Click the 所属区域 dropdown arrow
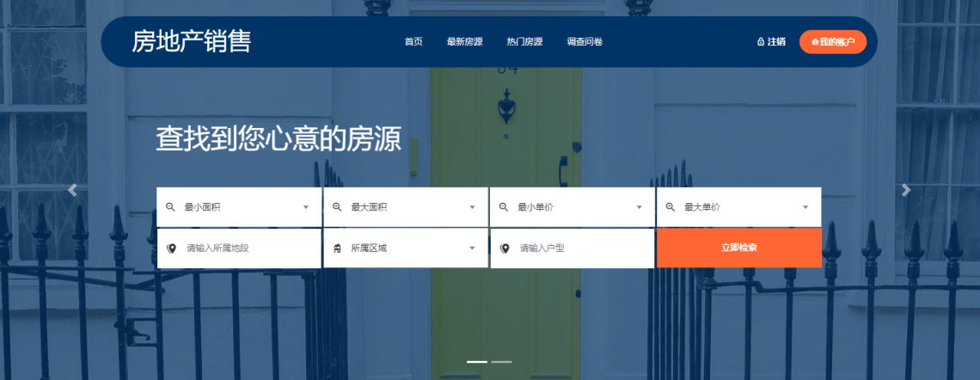 [473, 248]
